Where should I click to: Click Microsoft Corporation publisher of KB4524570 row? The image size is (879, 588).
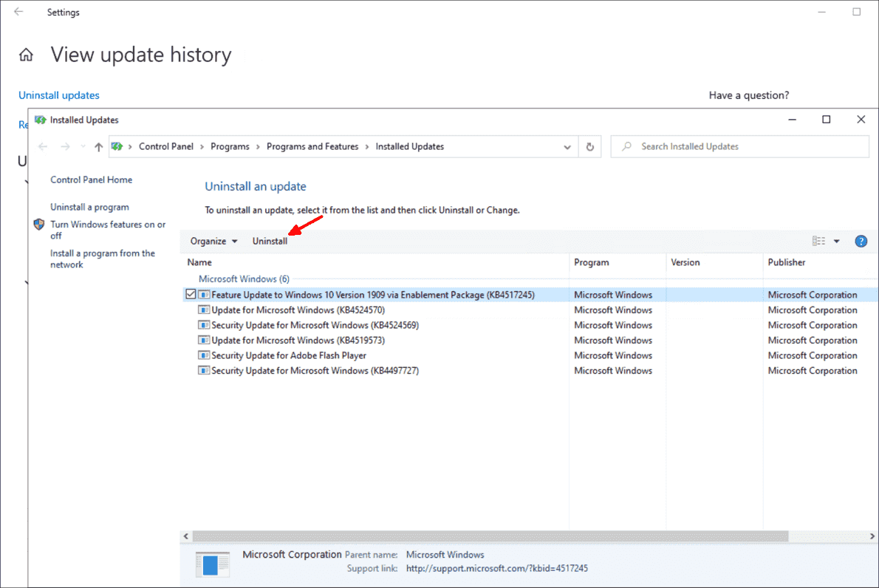[813, 310]
